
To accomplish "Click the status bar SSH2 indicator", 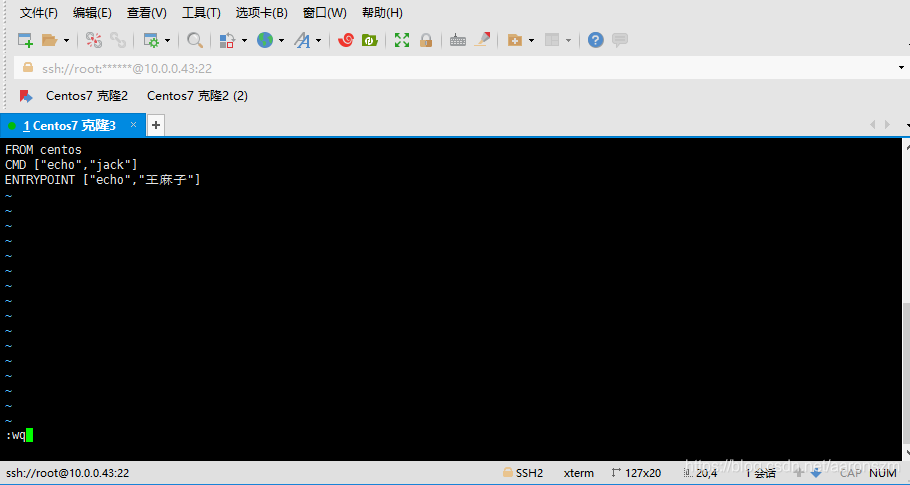I will (x=523, y=473).
